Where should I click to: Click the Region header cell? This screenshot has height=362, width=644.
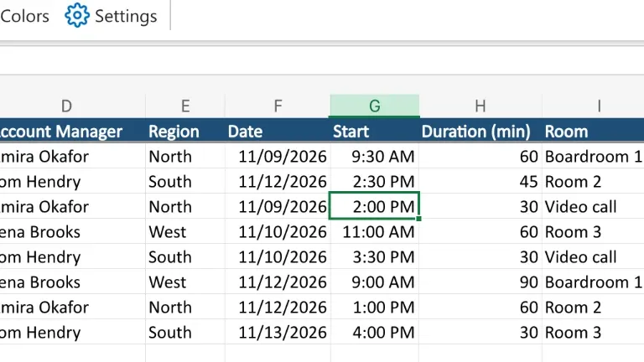[185, 132]
